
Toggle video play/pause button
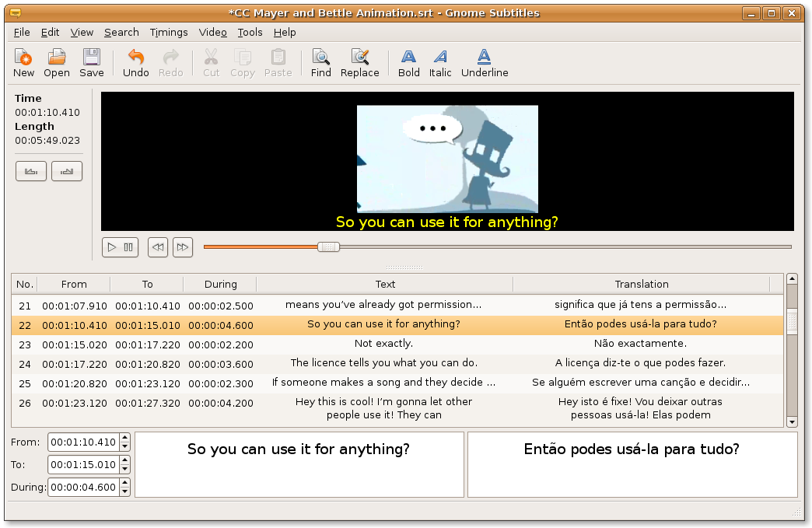pos(120,247)
